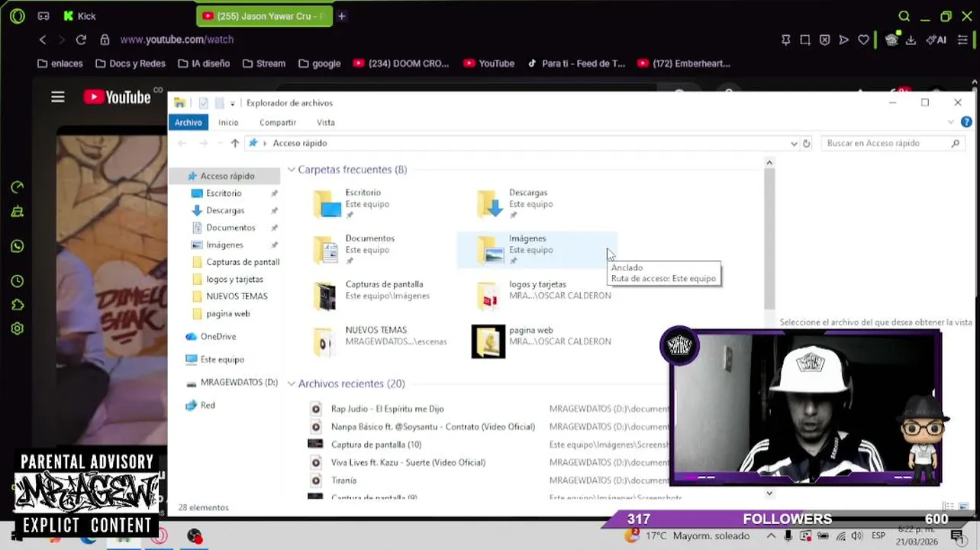
Task: Open Viva Lives ft. Kazu Suerte file
Action: (408, 462)
